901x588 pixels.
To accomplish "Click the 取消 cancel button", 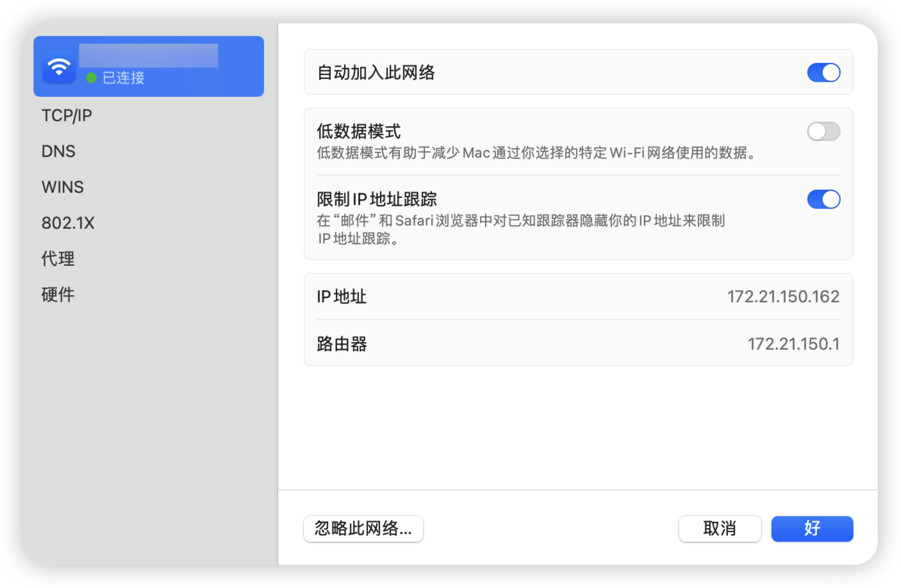I will pyautogui.click(x=720, y=528).
